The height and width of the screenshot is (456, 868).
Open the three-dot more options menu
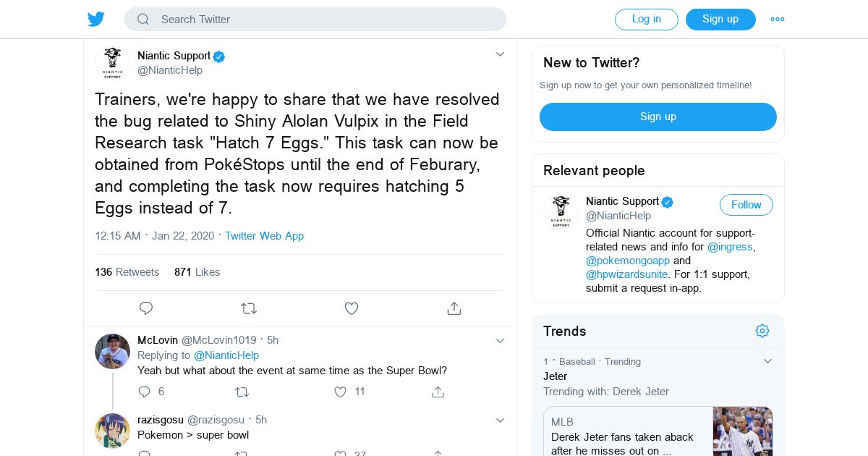(778, 20)
